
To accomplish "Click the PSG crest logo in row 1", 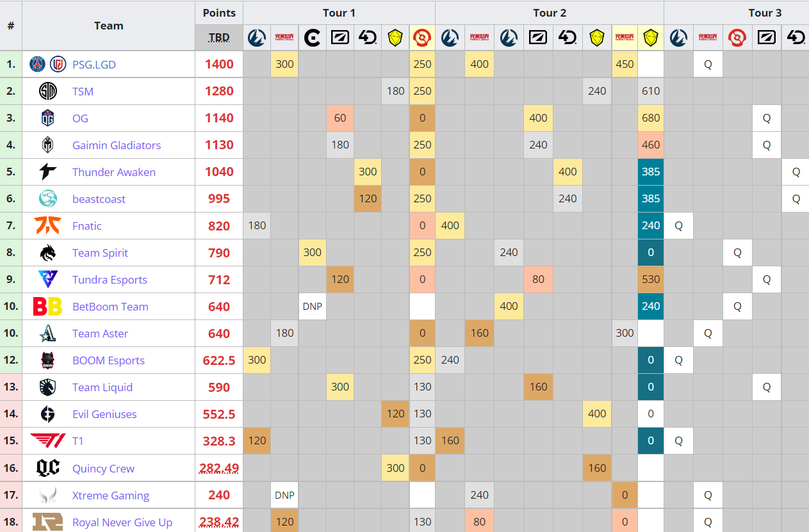I will [38, 65].
